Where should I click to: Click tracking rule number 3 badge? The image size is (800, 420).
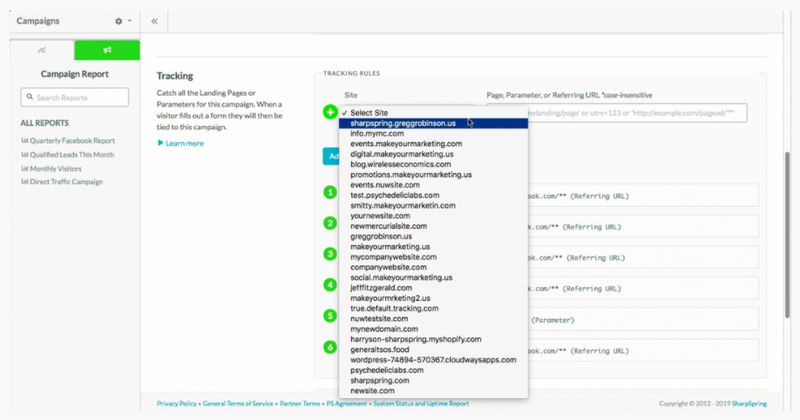(330, 254)
